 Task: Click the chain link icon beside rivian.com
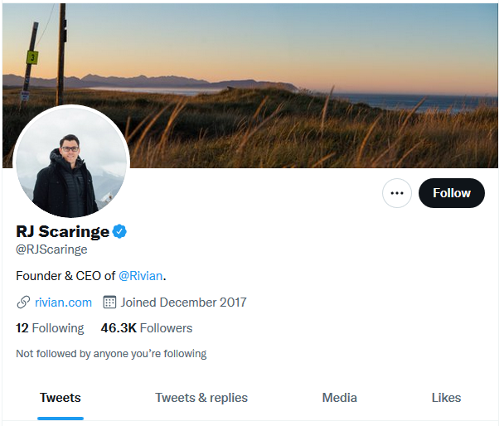[x=23, y=302]
